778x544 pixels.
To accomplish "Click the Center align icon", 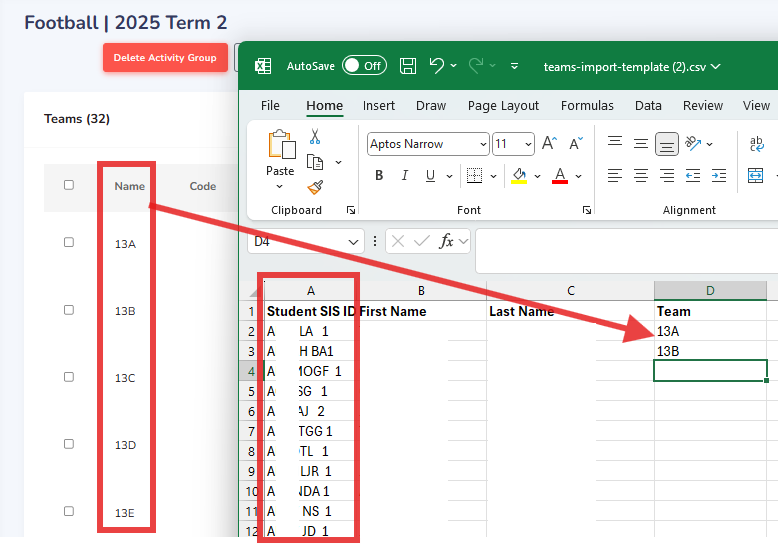I will coord(641,176).
